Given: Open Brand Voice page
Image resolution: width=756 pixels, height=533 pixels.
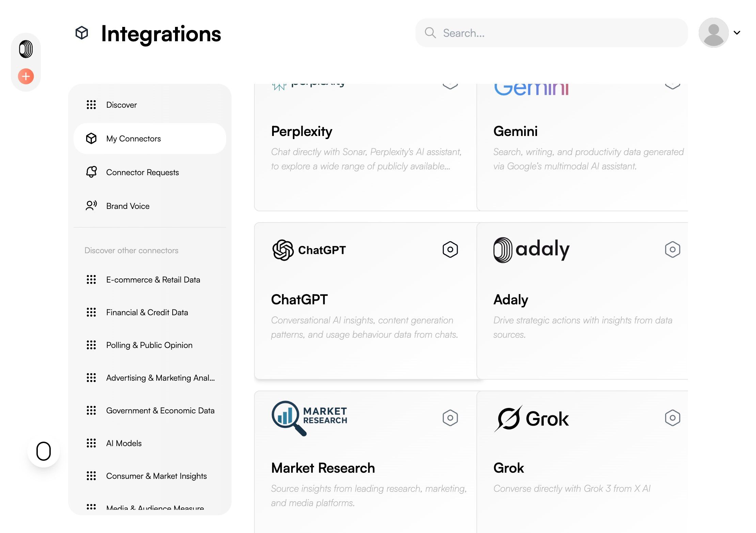Looking at the screenshot, I should tap(128, 206).
